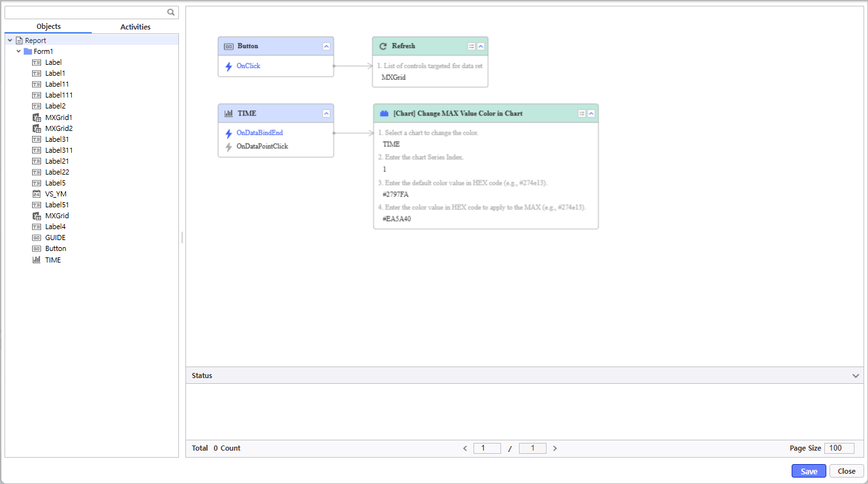Select the OnDataPointClick event
Screen dimensions: 868x484
pyautogui.click(x=262, y=146)
